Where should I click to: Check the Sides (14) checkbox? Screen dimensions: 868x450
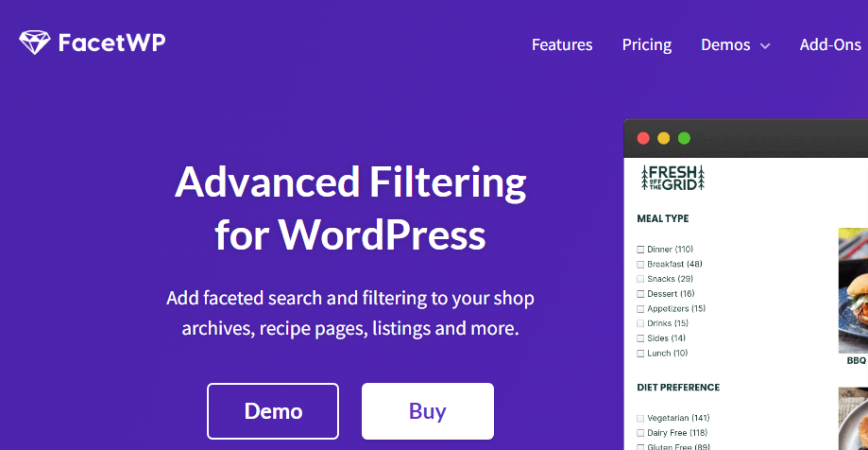640,338
